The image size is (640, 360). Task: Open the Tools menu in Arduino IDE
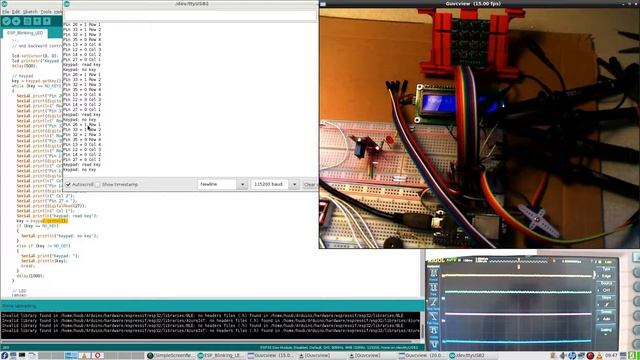[46, 12]
